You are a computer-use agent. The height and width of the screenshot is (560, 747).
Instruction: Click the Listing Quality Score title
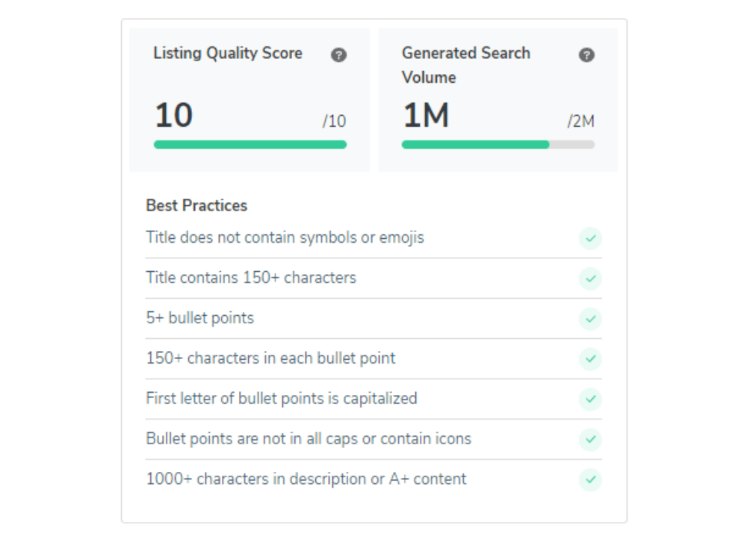228,53
